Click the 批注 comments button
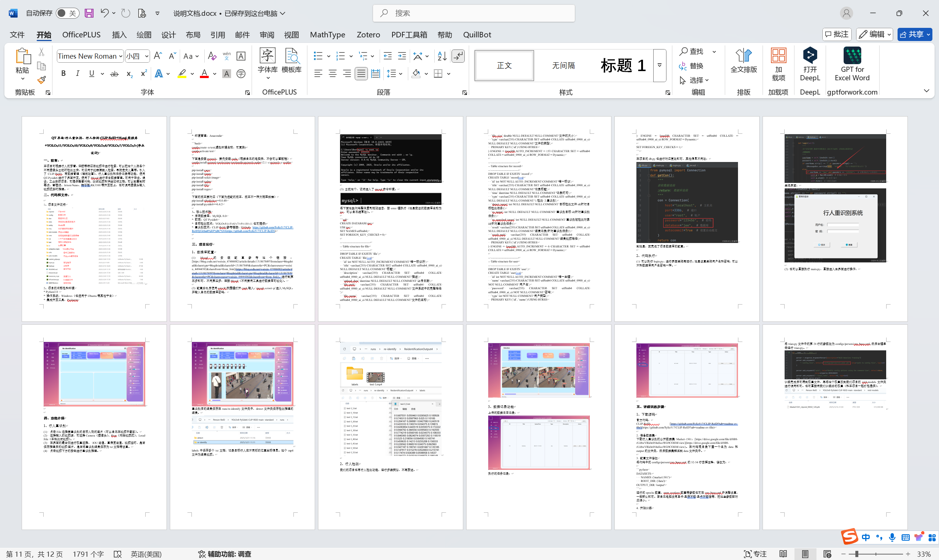 click(x=836, y=34)
